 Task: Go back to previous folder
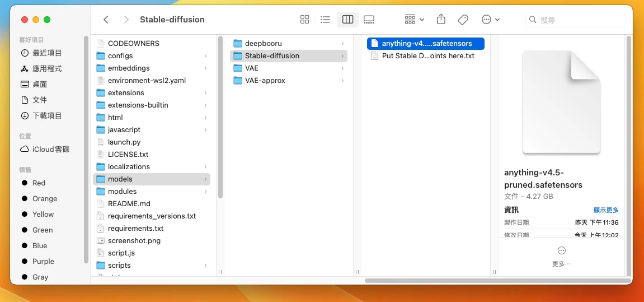click(106, 20)
